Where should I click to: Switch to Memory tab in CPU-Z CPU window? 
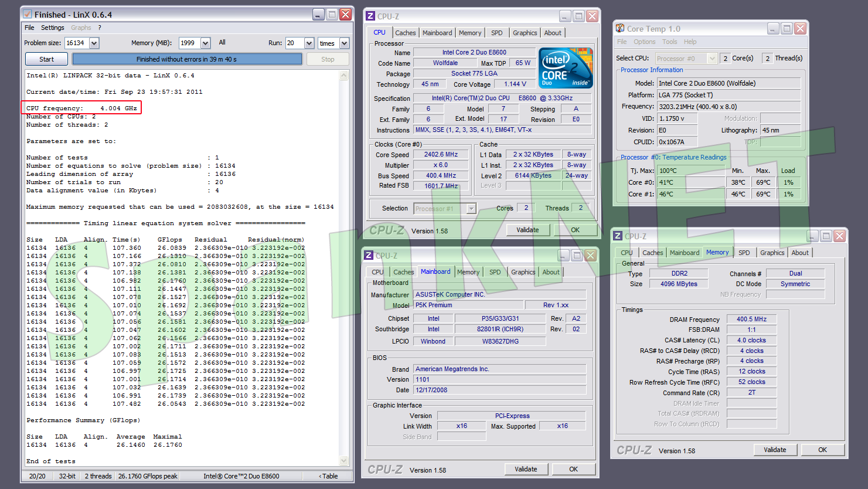(470, 33)
